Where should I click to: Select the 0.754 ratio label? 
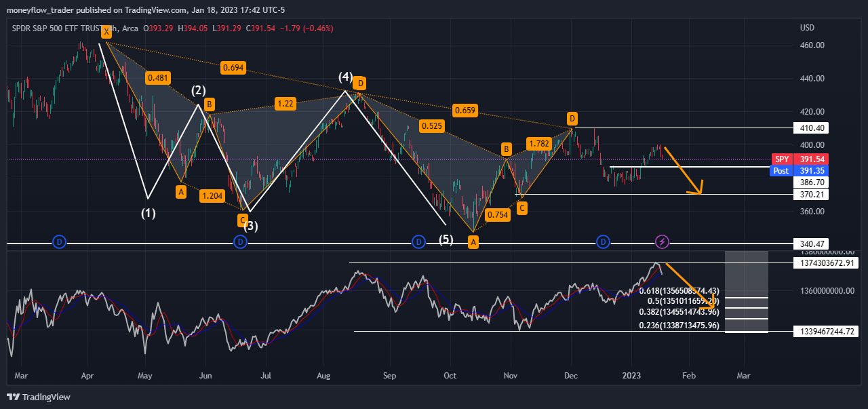click(498, 215)
